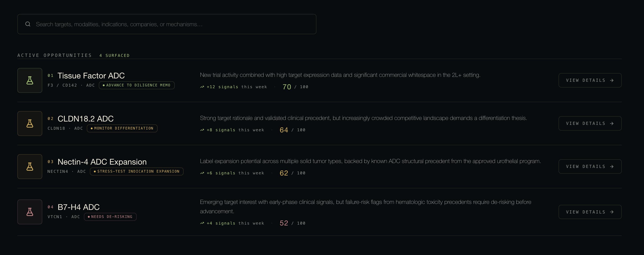Click the Needs De-Risking tag
644x255 pixels.
pos(110,217)
